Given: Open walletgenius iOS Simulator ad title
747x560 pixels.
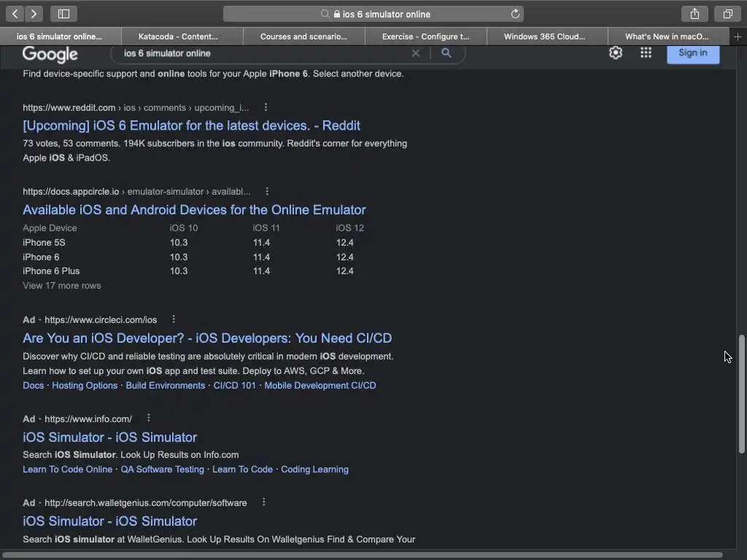Looking at the screenshot, I should [109, 521].
